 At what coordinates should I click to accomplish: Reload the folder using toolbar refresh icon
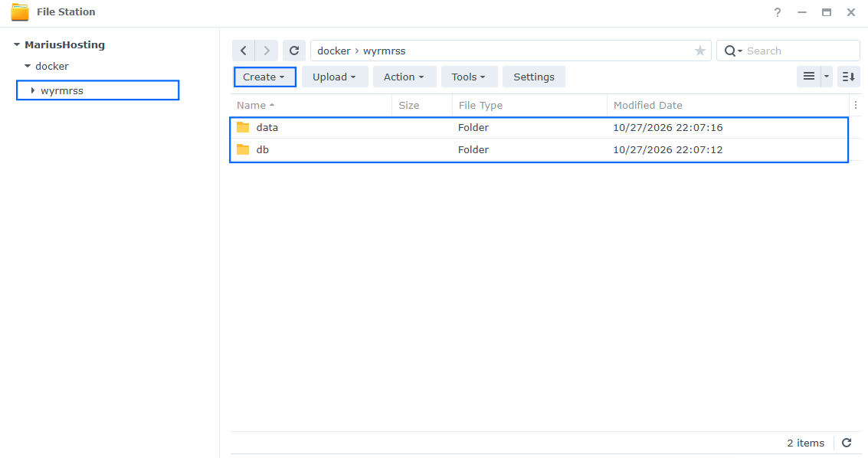click(x=294, y=51)
